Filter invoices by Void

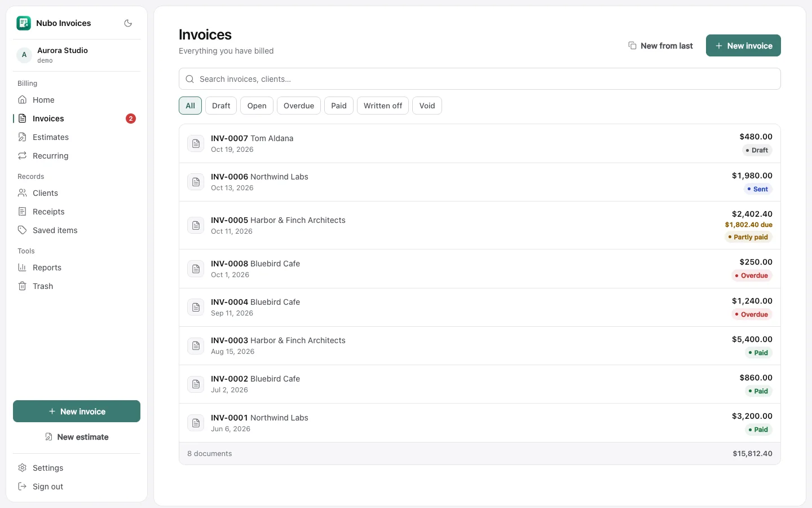pyautogui.click(x=427, y=106)
